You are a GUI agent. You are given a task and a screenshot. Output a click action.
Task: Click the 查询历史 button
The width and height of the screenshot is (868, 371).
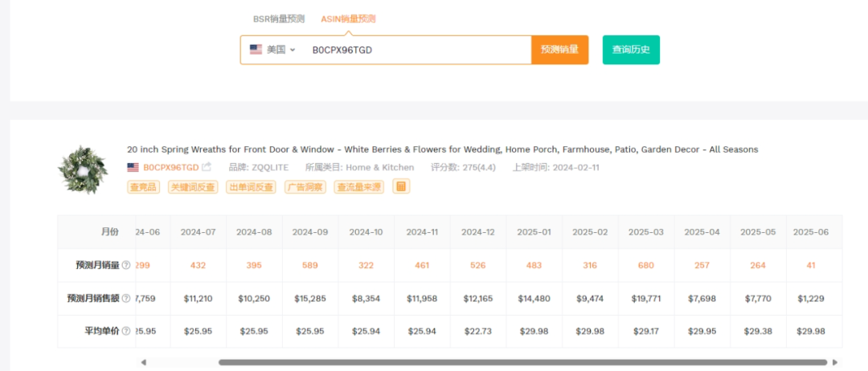pos(631,50)
